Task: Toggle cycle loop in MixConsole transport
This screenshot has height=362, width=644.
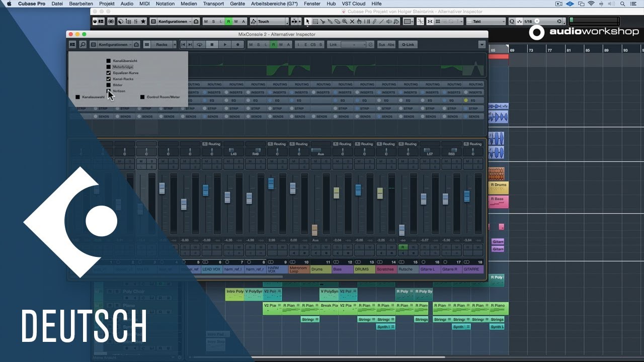Action: (x=199, y=45)
